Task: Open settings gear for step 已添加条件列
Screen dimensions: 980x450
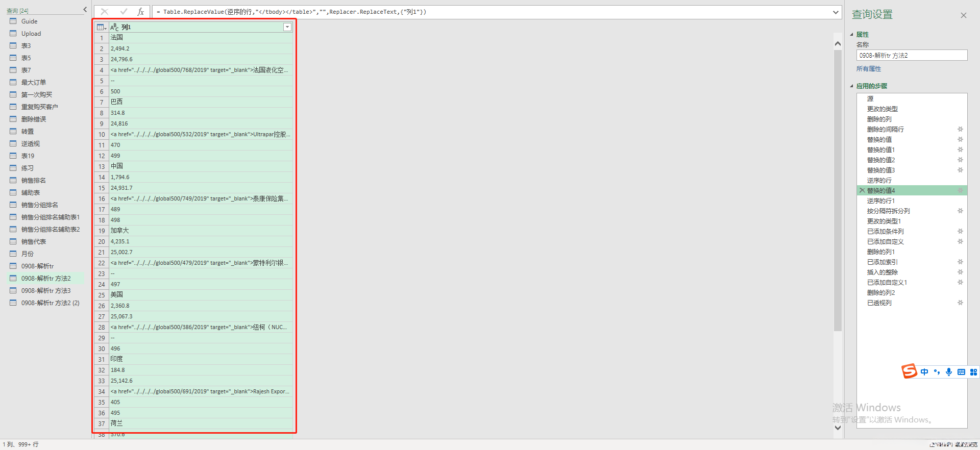Action: [x=960, y=231]
